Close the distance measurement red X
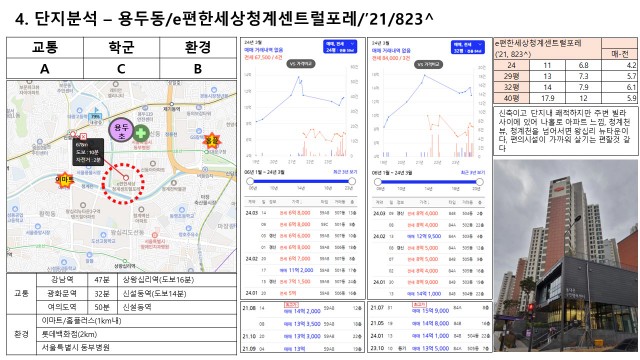 [83, 136]
